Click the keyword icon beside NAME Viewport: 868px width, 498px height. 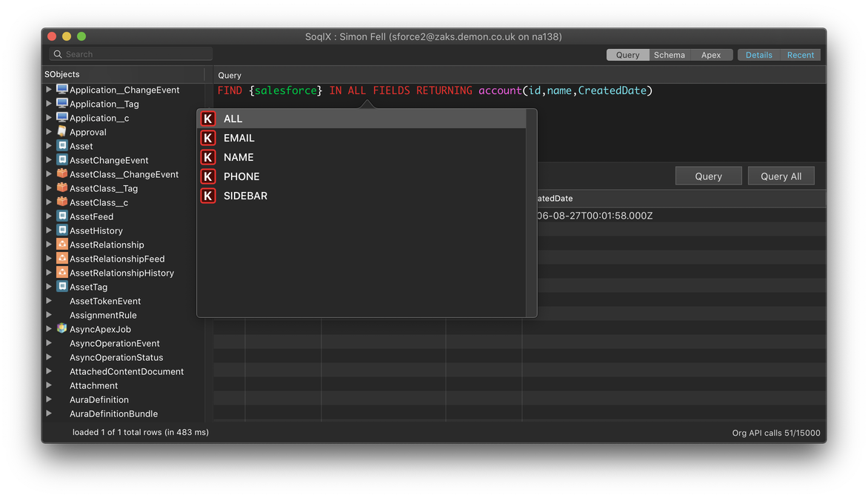(208, 157)
